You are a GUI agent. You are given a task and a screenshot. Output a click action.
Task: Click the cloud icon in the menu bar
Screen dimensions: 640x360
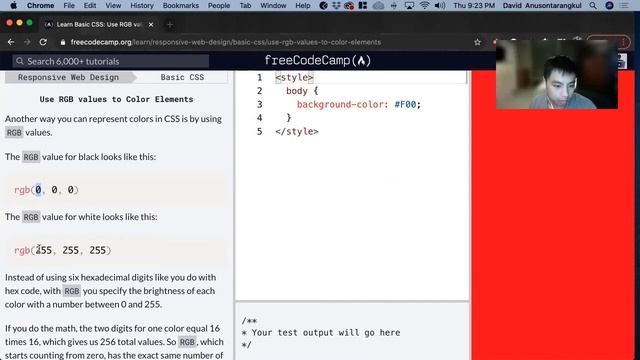378,5
